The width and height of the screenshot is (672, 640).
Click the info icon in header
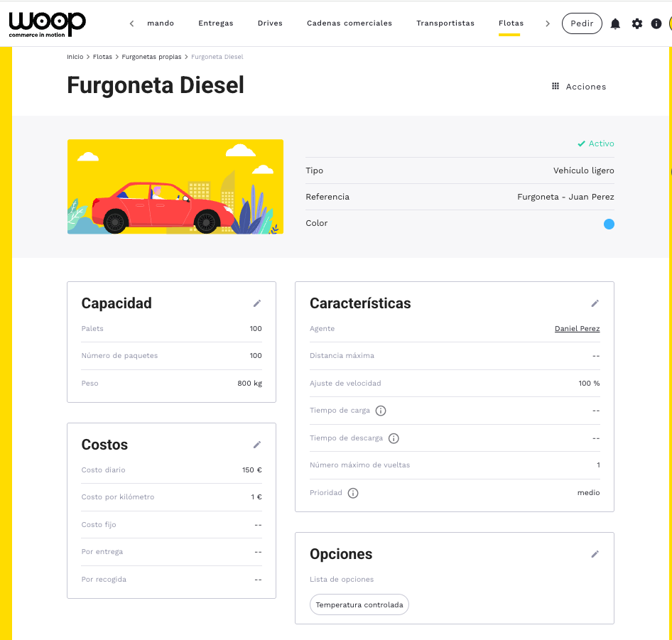click(x=656, y=23)
